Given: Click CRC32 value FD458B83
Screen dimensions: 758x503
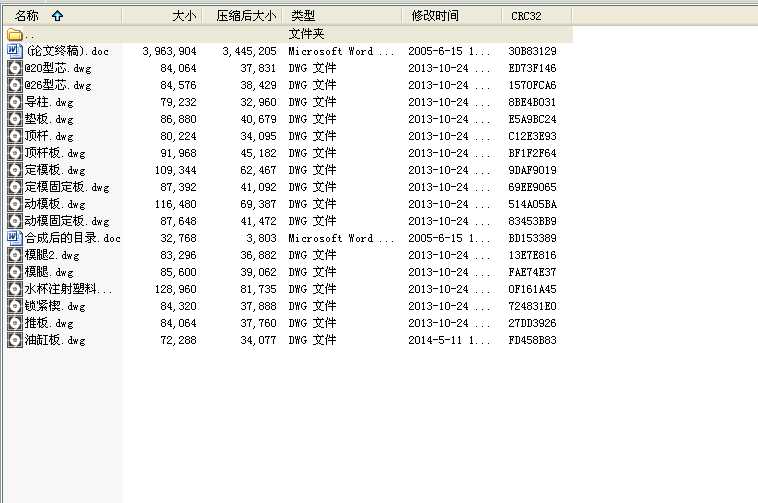Looking at the screenshot, I should pos(532,340).
